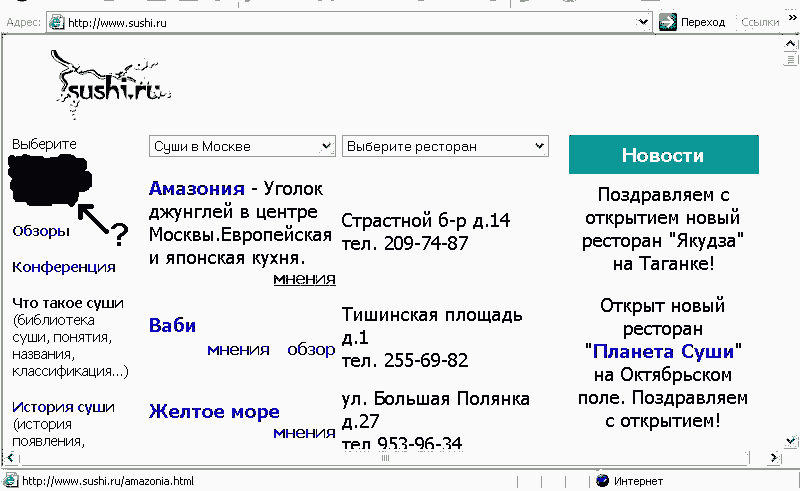
Task: Open the Ссылки links toolbar
Action: point(759,21)
